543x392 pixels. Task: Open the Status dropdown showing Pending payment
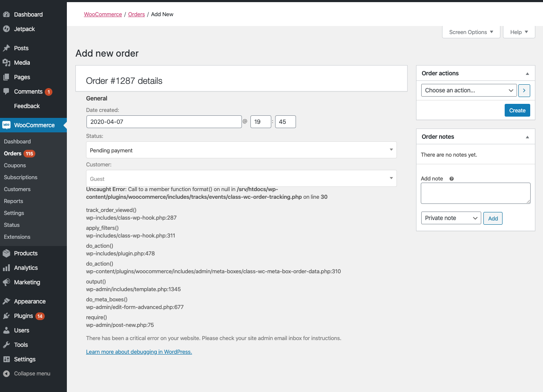point(241,150)
